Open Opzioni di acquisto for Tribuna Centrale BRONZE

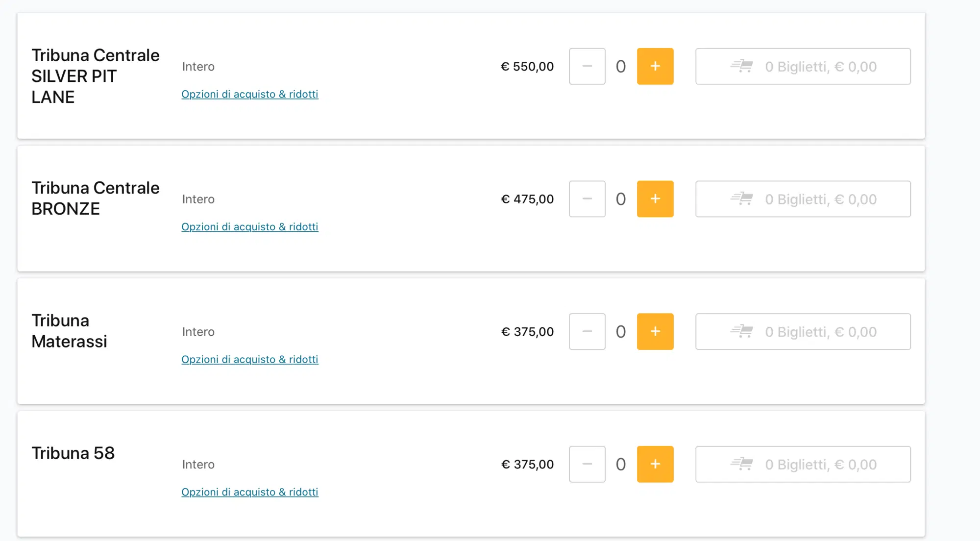click(x=249, y=227)
